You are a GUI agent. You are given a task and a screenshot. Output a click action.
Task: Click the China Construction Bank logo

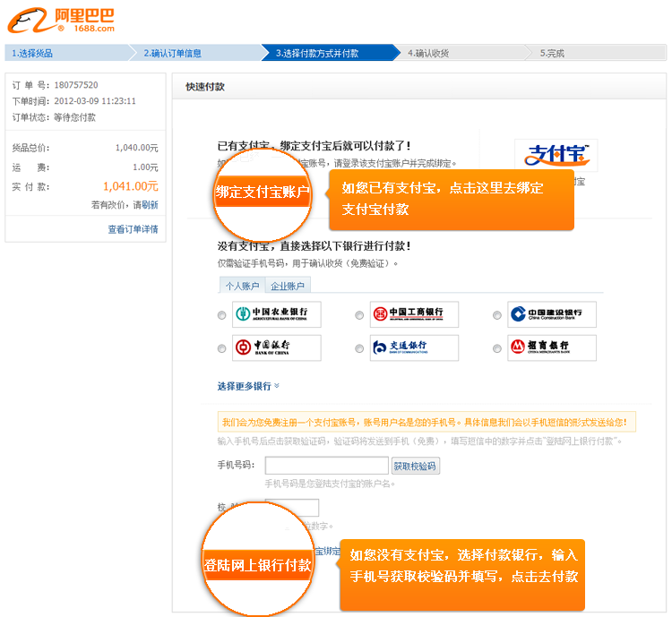click(x=552, y=314)
